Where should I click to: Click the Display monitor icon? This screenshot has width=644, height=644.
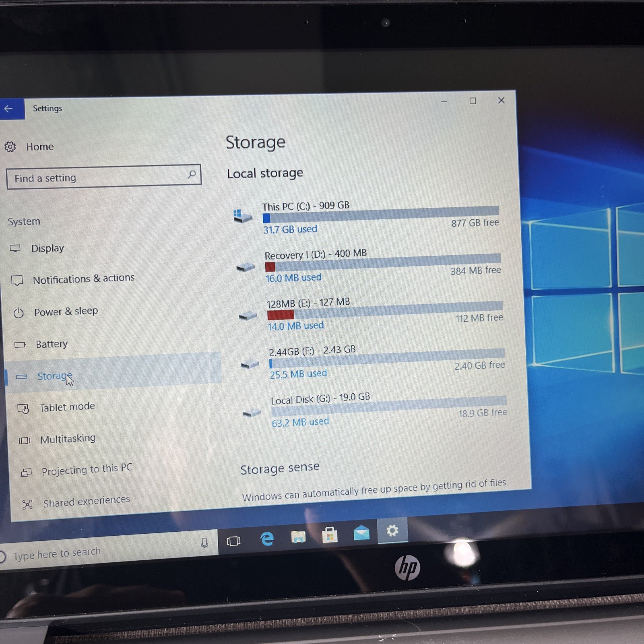pos(15,248)
